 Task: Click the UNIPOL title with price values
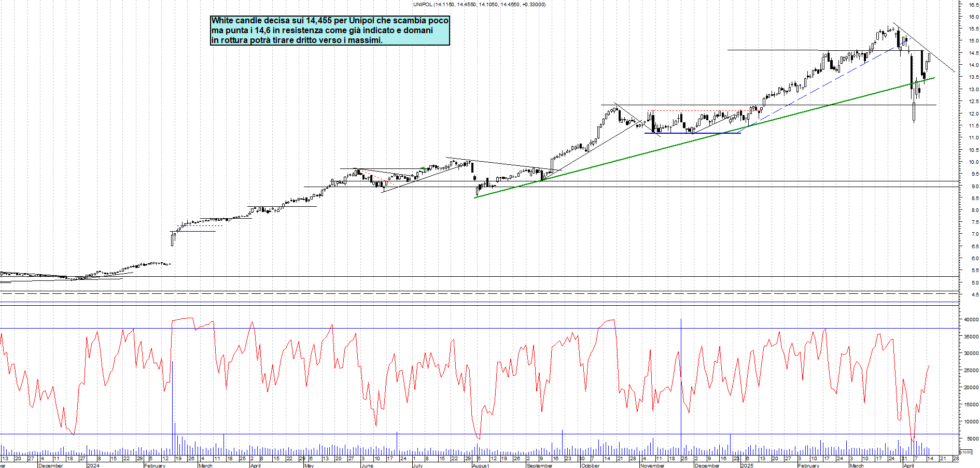tap(479, 4)
